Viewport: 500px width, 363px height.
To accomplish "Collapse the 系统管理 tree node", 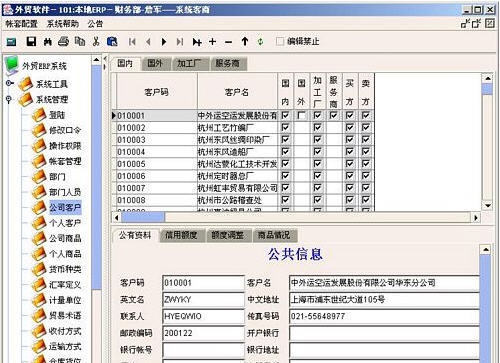I will click(x=9, y=99).
